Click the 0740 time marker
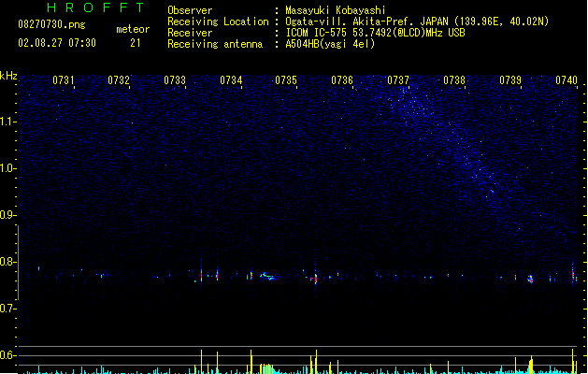The height and width of the screenshot is (374, 588). point(566,80)
